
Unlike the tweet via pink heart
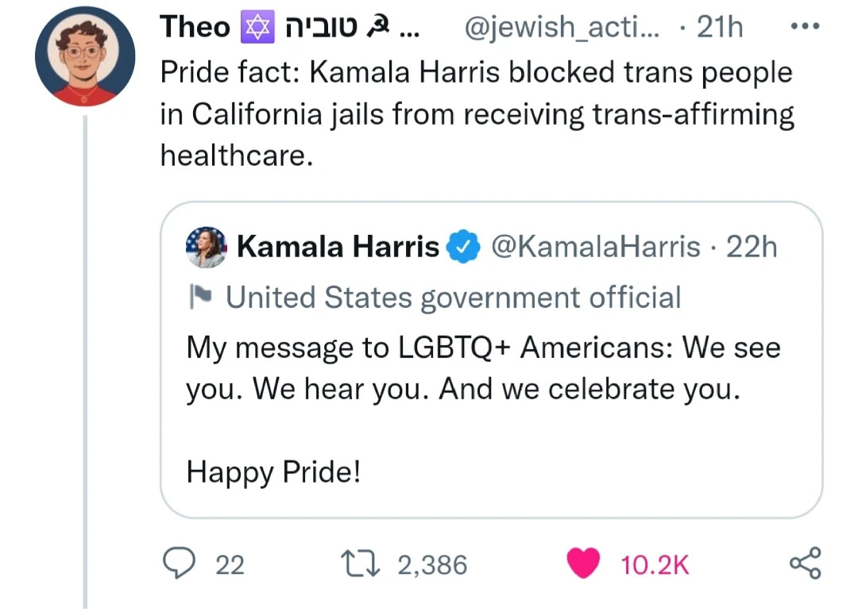click(584, 564)
